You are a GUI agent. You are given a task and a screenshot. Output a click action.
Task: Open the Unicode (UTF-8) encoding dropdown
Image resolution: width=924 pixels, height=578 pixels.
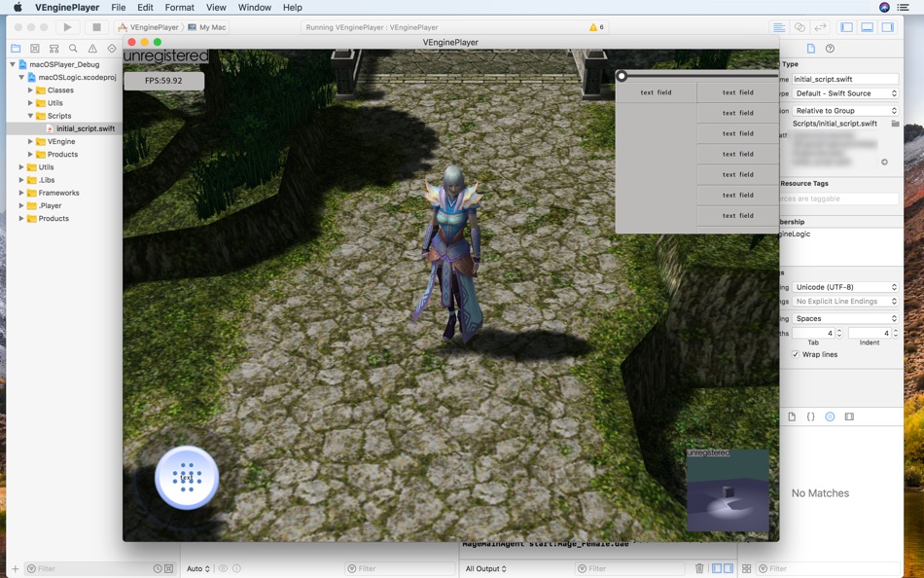845,287
